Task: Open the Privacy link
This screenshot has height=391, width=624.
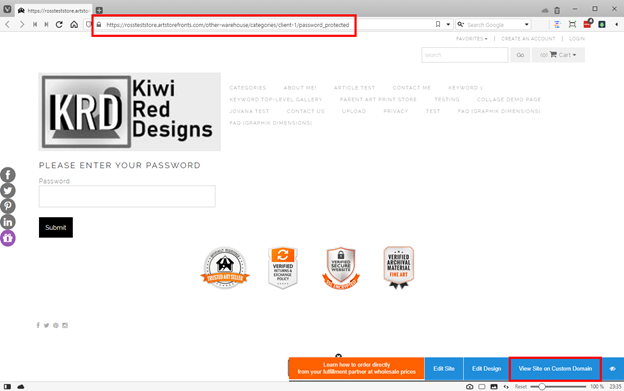Action: click(x=396, y=111)
